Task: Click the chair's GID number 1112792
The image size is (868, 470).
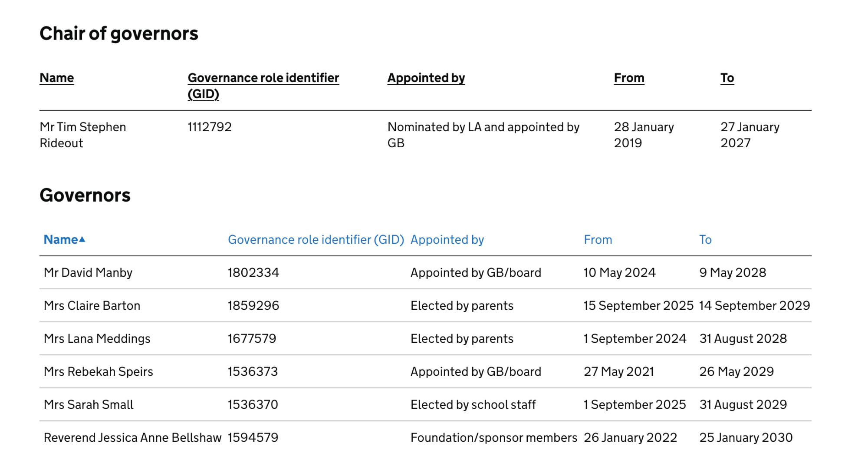Action: coord(209,127)
